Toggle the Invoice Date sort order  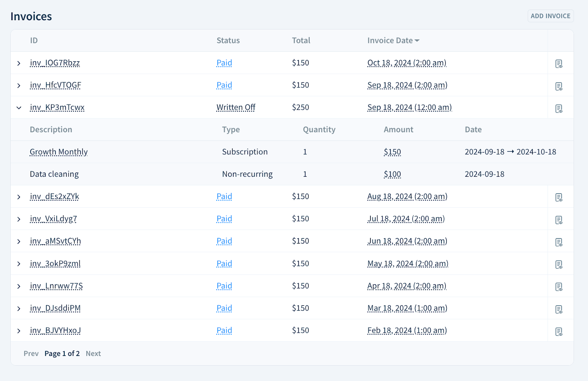click(x=393, y=40)
